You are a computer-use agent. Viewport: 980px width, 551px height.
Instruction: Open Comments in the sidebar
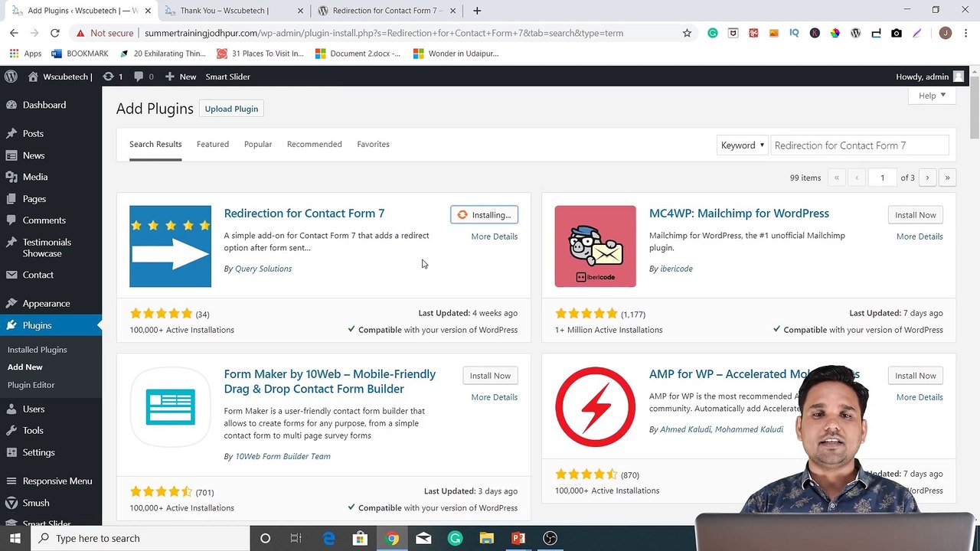tap(51, 220)
